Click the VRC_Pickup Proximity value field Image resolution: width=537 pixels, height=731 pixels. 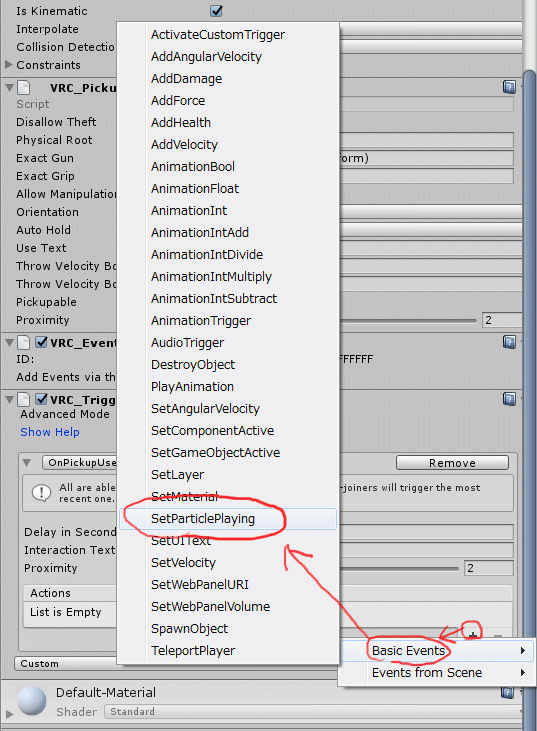click(503, 320)
